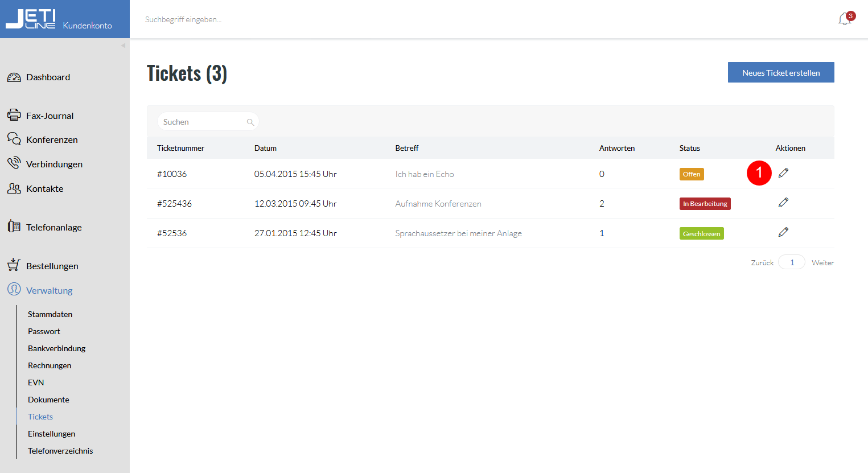Click the search magnifier in Suchen field
The image size is (868, 473).
(250, 122)
